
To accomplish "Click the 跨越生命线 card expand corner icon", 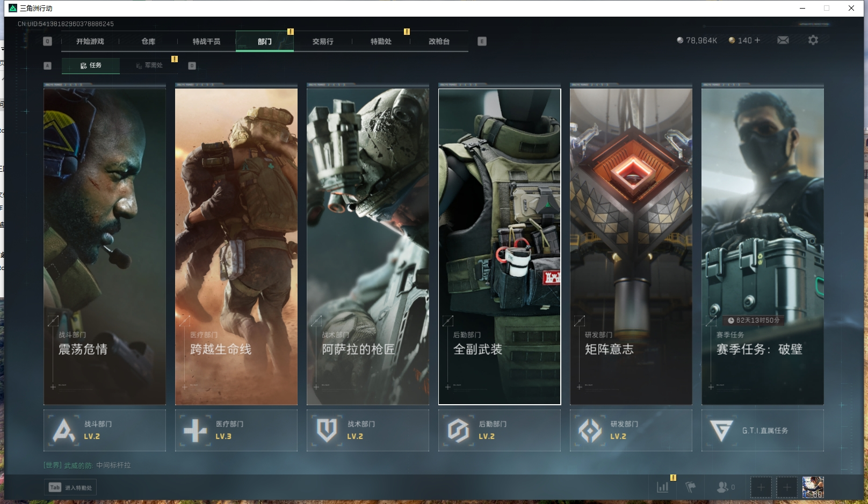I will (185, 321).
